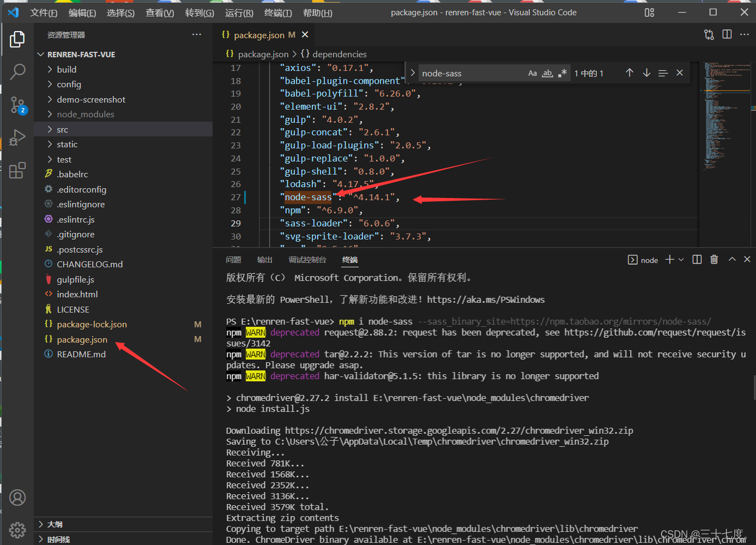This screenshot has width=756, height=545.
Task: Click the node terminal label
Action: [x=643, y=260]
